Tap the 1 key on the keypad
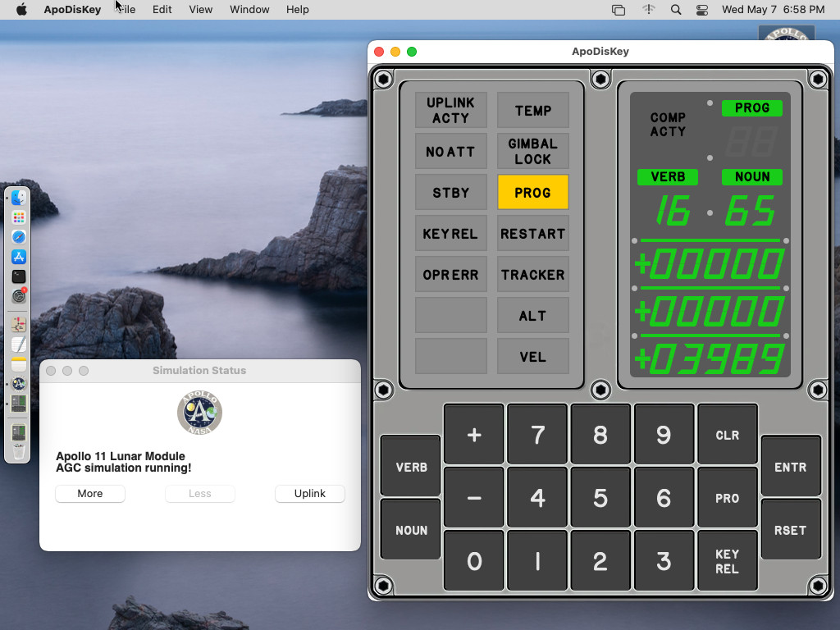The width and height of the screenshot is (840, 630). [537, 561]
